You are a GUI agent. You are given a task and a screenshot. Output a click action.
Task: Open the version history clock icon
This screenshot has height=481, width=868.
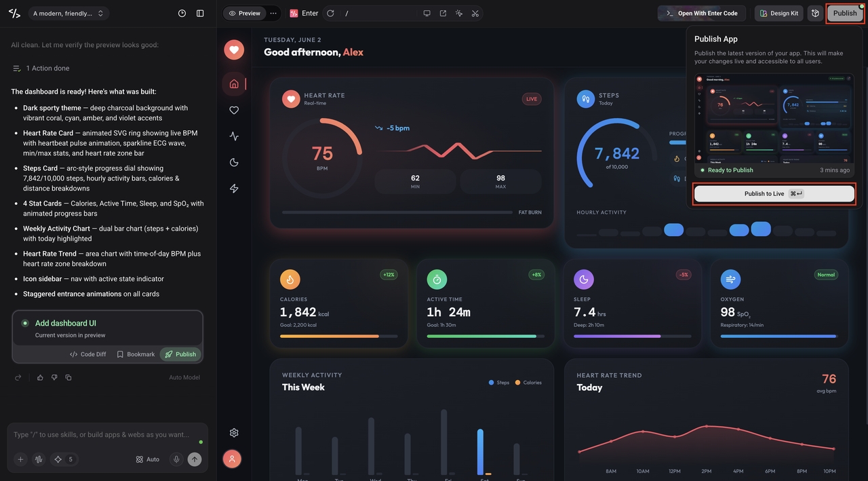click(x=182, y=13)
